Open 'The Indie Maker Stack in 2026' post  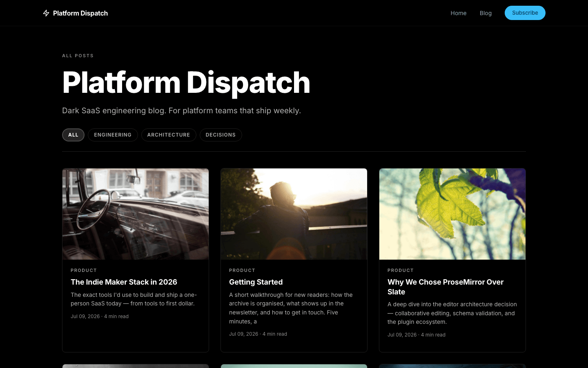click(124, 282)
